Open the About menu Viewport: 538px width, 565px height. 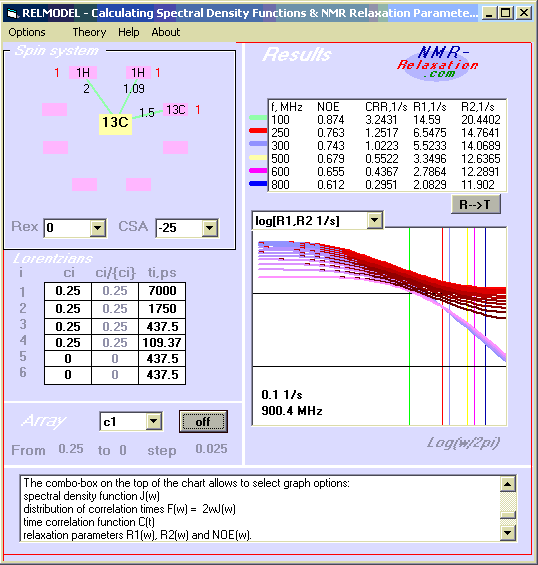[165, 32]
